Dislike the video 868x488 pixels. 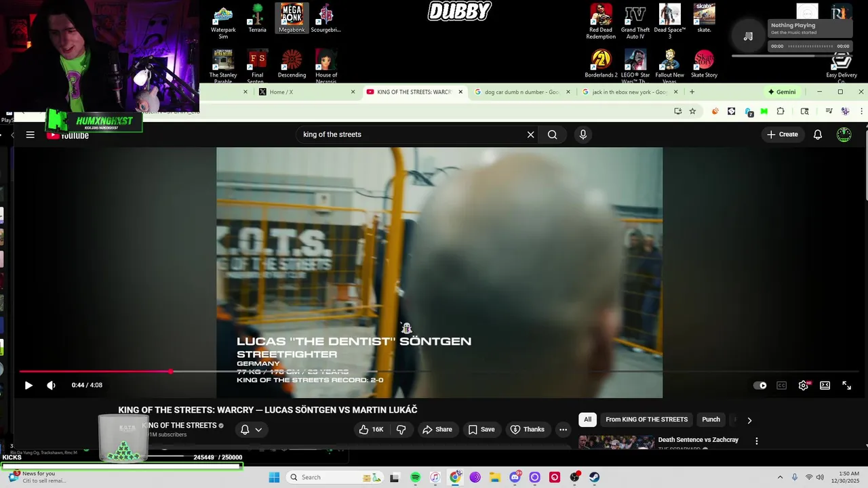[401, 430]
